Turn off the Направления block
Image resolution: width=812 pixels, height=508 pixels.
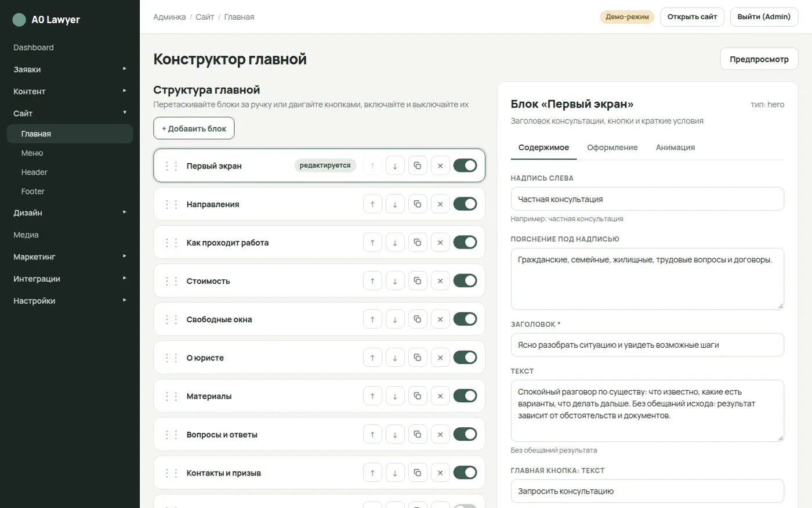click(x=465, y=204)
